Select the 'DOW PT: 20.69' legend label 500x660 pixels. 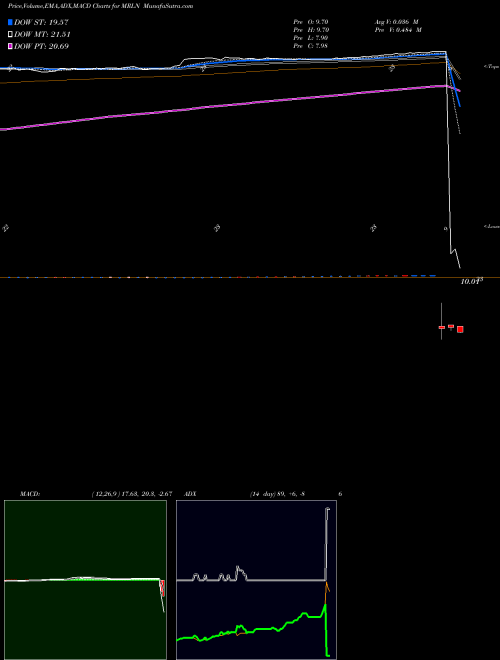coord(41,46)
